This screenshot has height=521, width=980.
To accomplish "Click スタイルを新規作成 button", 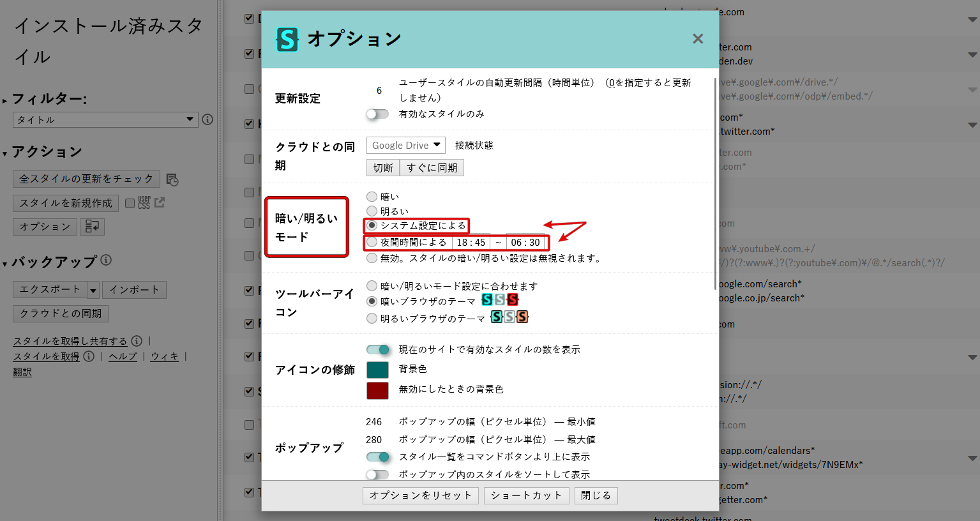I will (66, 203).
